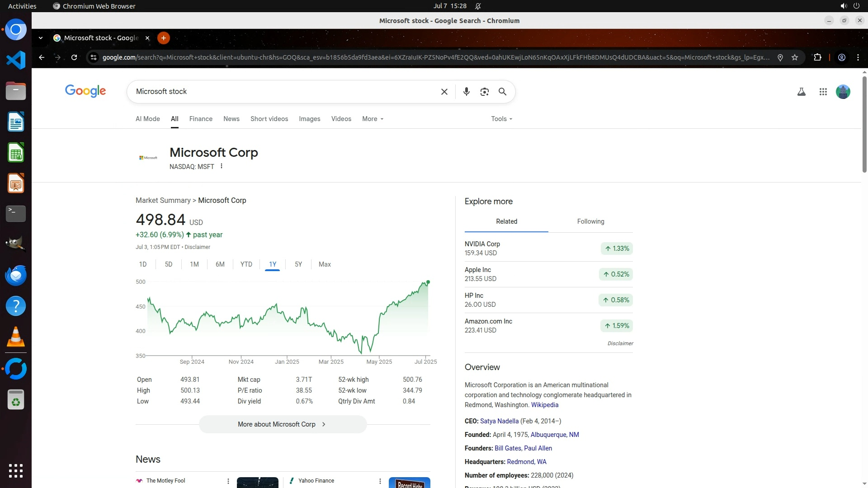Open Google Lens image search icon
Viewport: 868px width, 488px height.
(484, 92)
